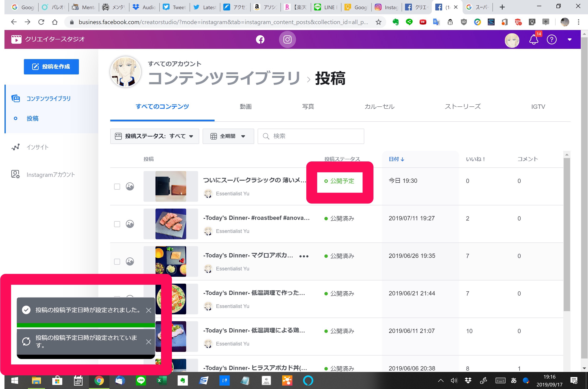The height and width of the screenshot is (389, 588).
Task: Expand the account menu arrow in header
Action: coord(570,40)
